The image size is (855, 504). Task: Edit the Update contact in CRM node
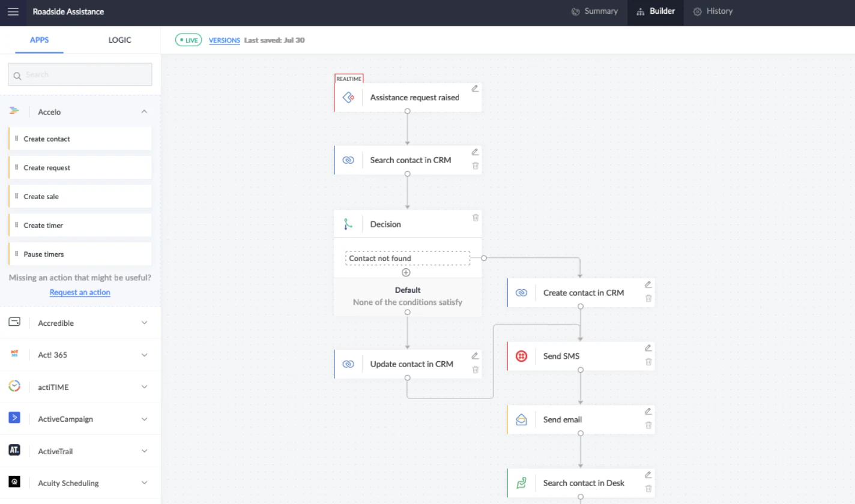click(475, 356)
